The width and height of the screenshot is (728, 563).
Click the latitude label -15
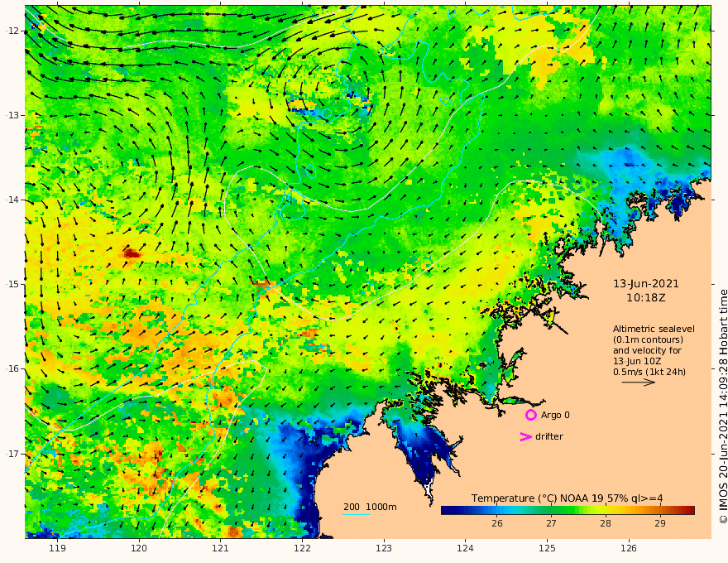(12, 284)
